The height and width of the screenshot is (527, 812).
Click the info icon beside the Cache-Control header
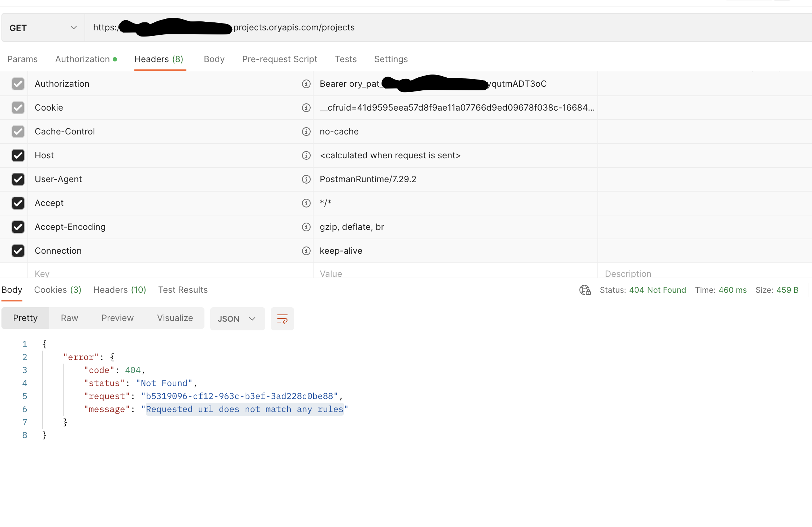click(306, 132)
